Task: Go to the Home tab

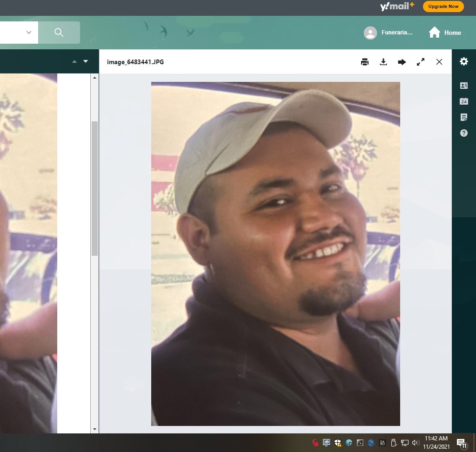Action: pos(444,33)
